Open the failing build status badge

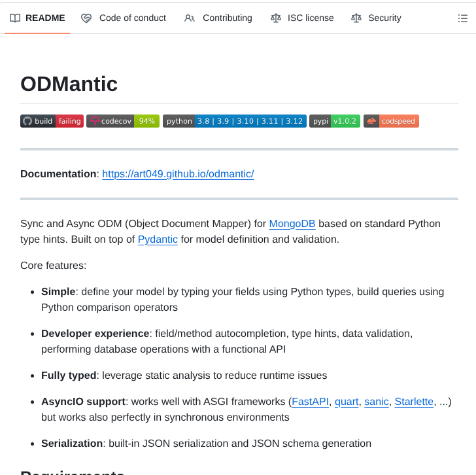[52, 121]
